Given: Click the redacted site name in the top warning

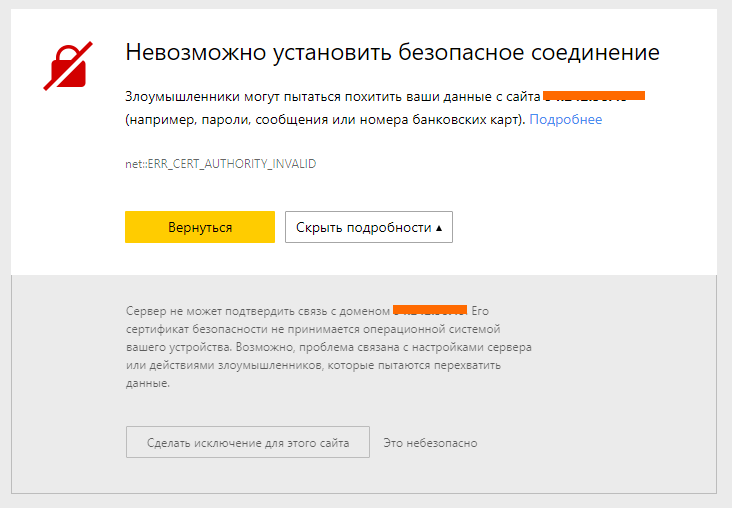Looking at the screenshot, I should coord(594,97).
